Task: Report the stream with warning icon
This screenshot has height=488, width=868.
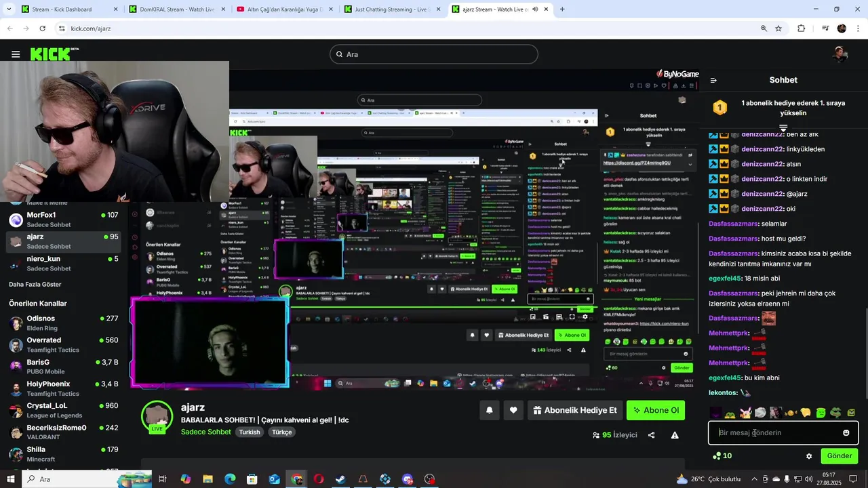Action: pos(675,435)
